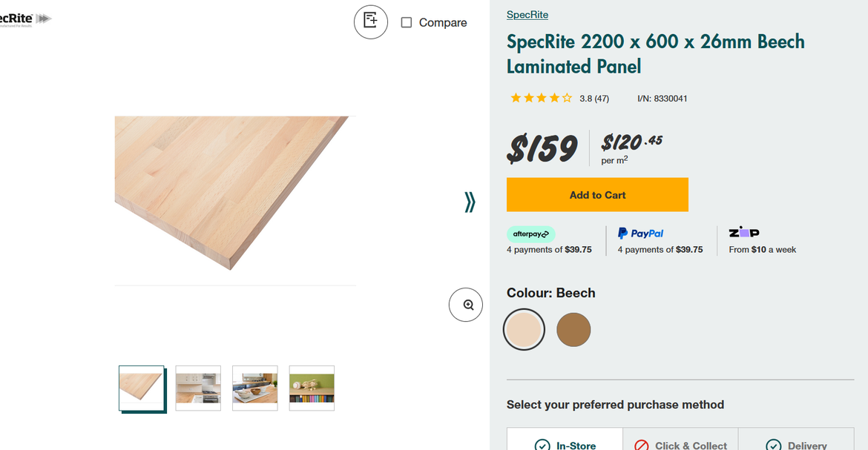
Task: View the third product thumbnail
Action: tap(255, 388)
